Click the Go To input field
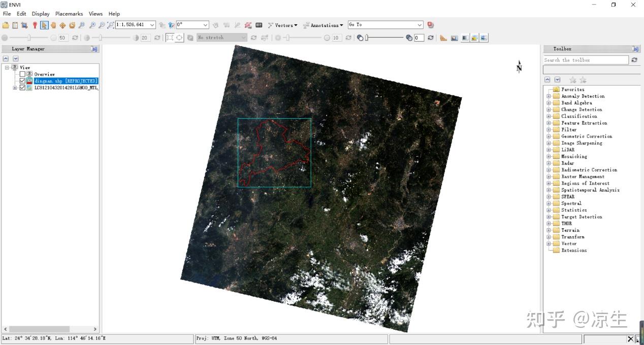 tap(383, 24)
